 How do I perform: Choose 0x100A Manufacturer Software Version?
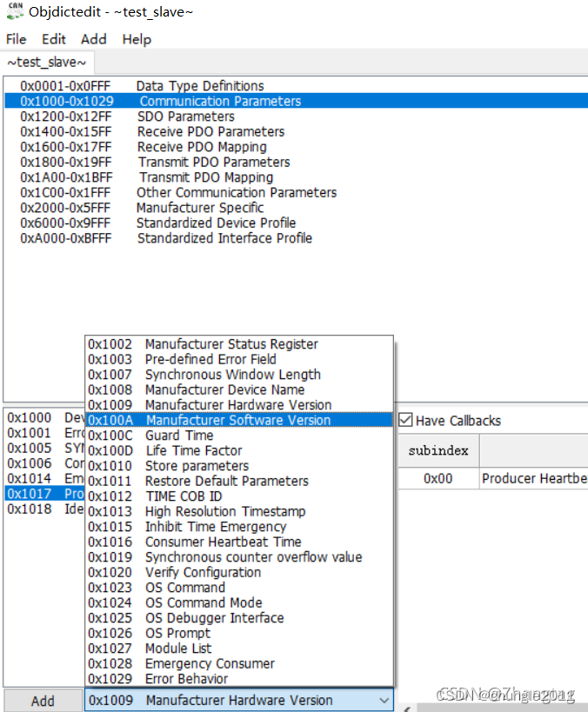[x=239, y=420]
